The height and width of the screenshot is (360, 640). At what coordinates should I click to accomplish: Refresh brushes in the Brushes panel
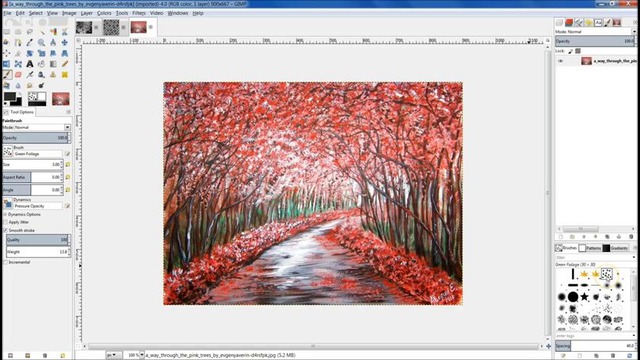[629, 356]
